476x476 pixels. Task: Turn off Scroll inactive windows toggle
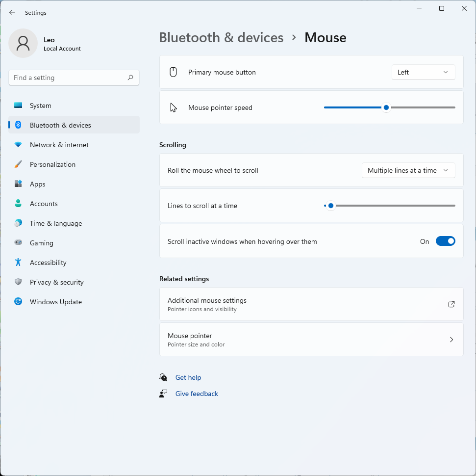tap(445, 241)
